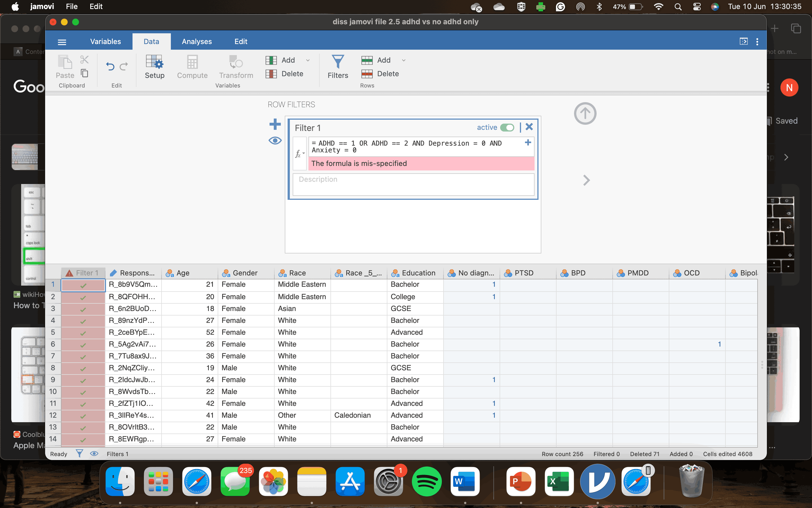
Task: Select the Data tab
Action: [x=151, y=41]
